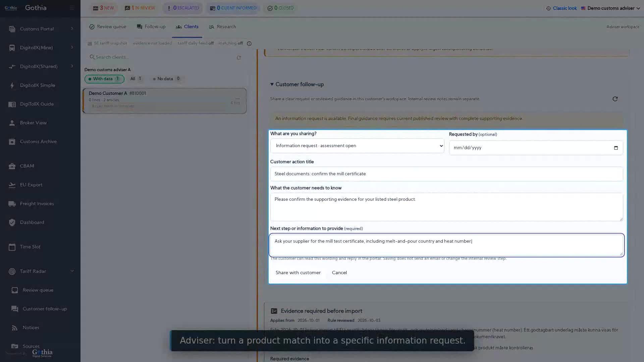Filter by 0 CLIENT INFORMED status
644x362 pixels.
point(233,8)
